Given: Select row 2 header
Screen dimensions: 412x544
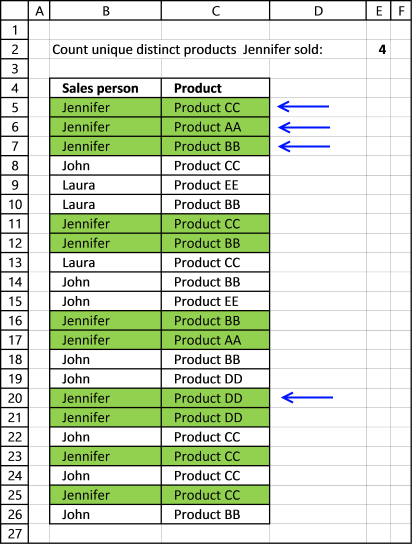Looking at the screenshot, I should [x=15, y=49].
